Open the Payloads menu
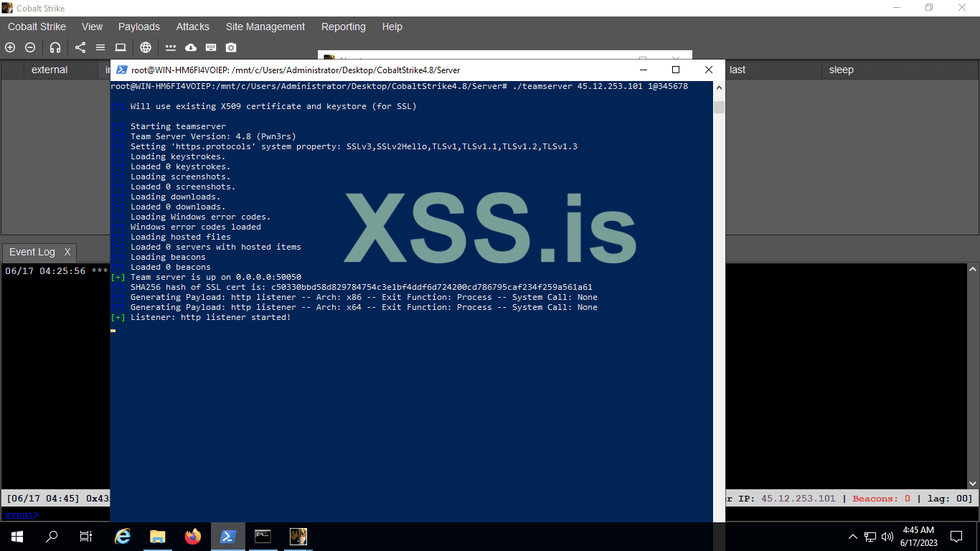Viewport: 980px width, 551px height. click(139, 27)
